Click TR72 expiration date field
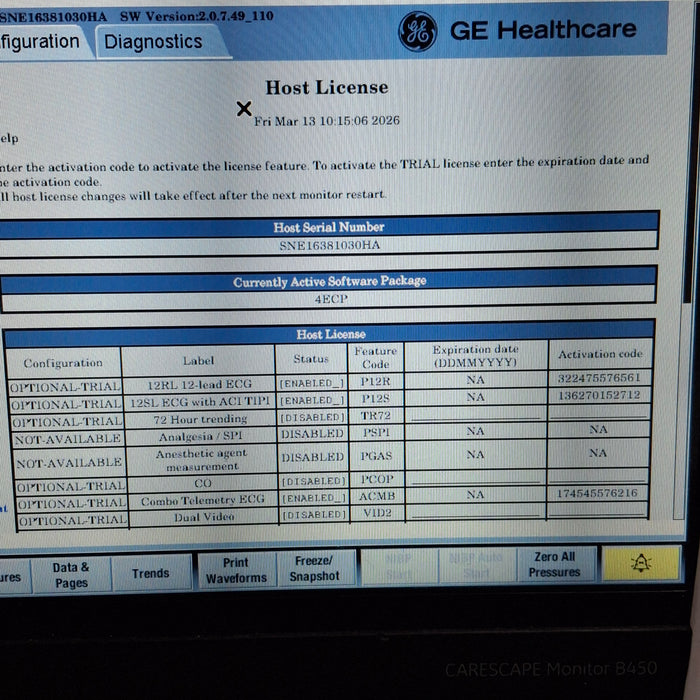 pyautogui.click(x=475, y=415)
